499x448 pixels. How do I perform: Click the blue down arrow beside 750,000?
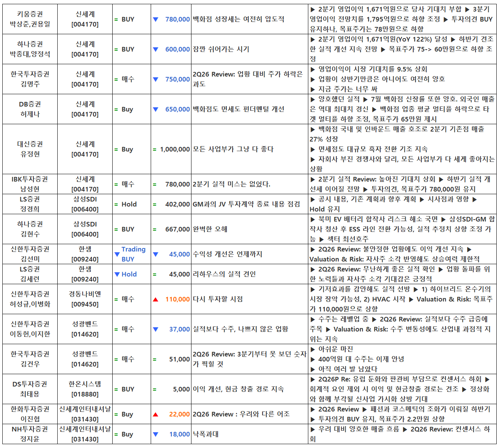click(156, 80)
